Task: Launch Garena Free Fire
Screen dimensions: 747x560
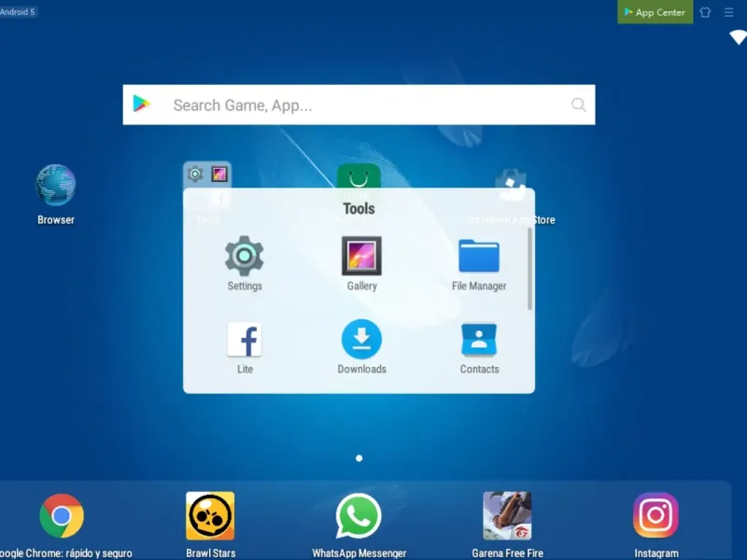Action: pos(507,516)
